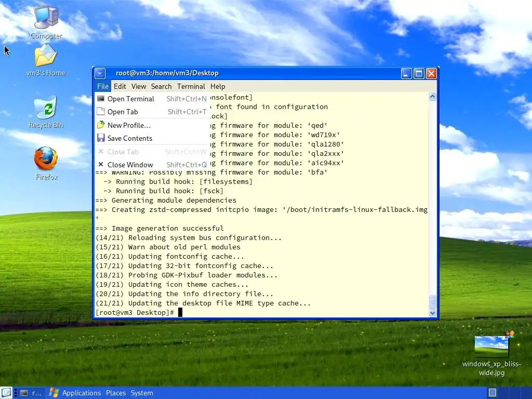Viewport: 532px width, 399px height.
Task: Click the terminal title bar text
Action: pos(167,73)
